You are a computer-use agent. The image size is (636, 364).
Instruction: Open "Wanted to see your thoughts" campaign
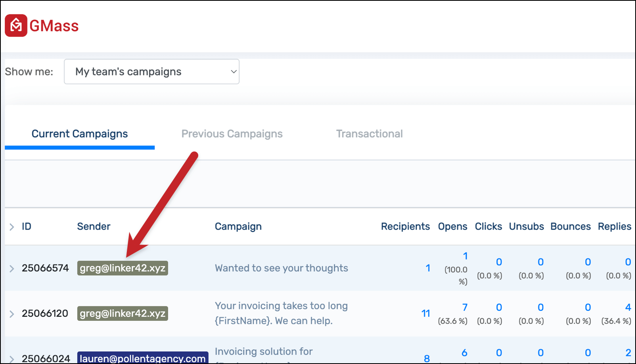(x=282, y=268)
